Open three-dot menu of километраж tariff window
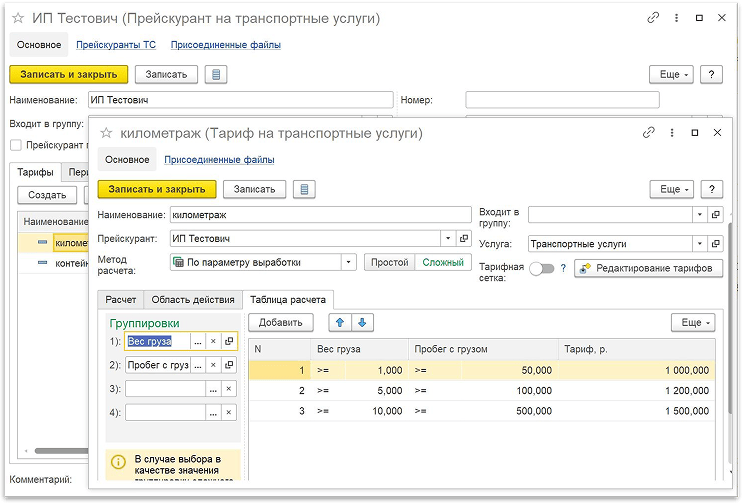Image resolution: width=742 pixels, height=504 pixels. (x=671, y=133)
